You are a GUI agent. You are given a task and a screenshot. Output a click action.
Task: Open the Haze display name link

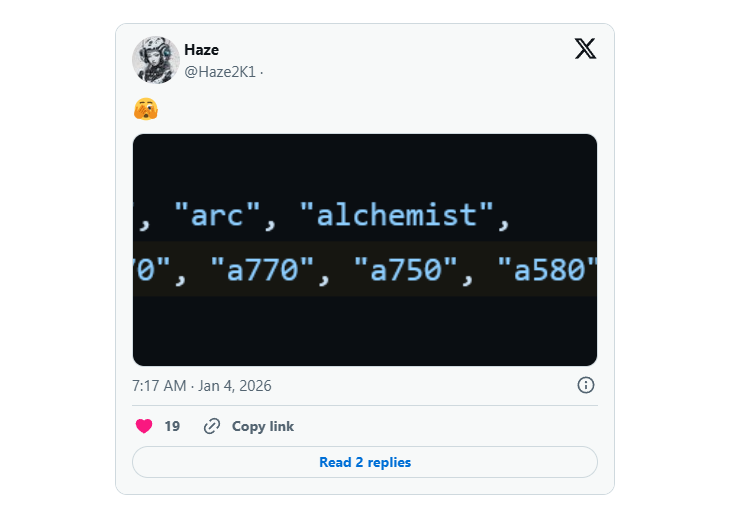[201, 50]
